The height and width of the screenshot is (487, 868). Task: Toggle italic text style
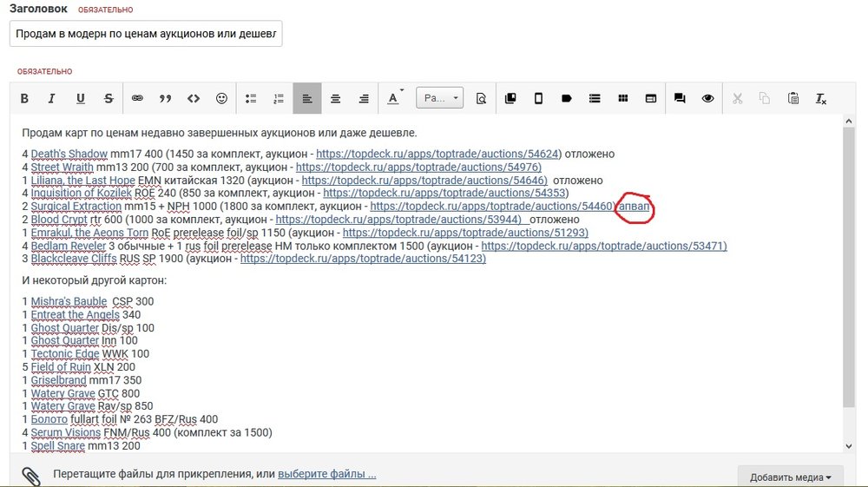(x=52, y=99)
